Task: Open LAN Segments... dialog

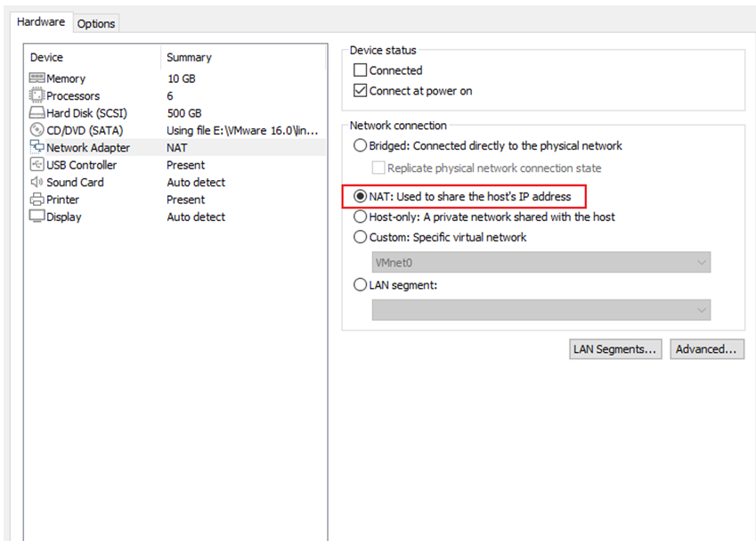Action: (614, 348)
